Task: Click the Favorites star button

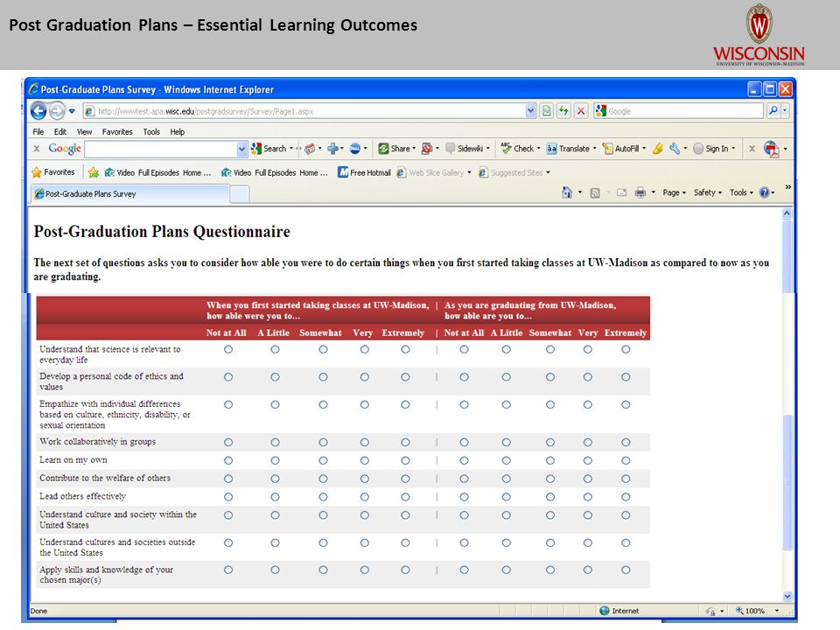Action: (x=53, y=172)
